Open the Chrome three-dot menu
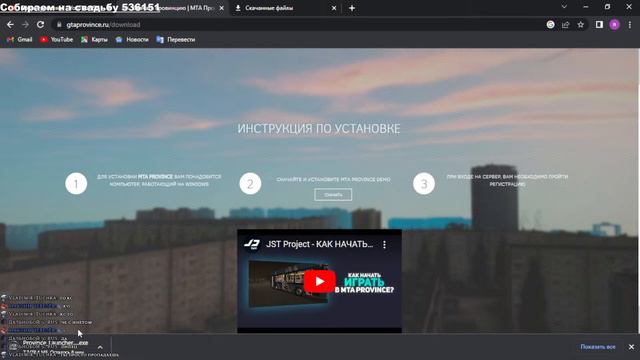640x360 pixels. 630,25
